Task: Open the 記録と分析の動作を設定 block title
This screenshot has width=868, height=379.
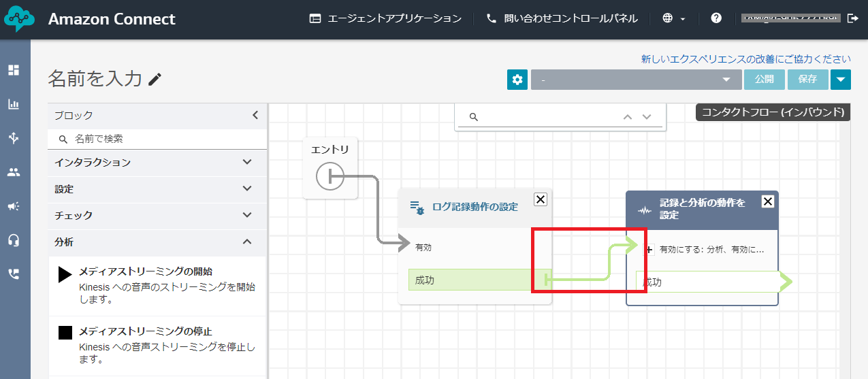Action: coord(703,208)
